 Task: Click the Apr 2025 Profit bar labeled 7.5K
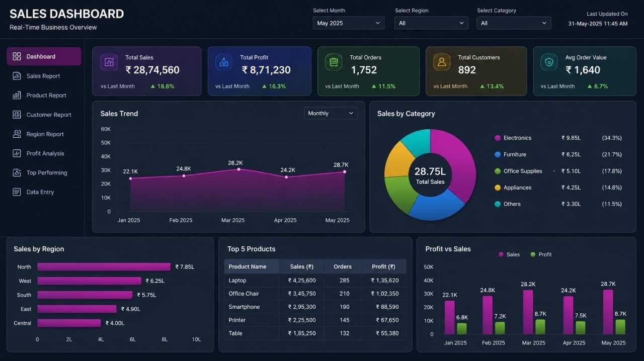[581, 328]
